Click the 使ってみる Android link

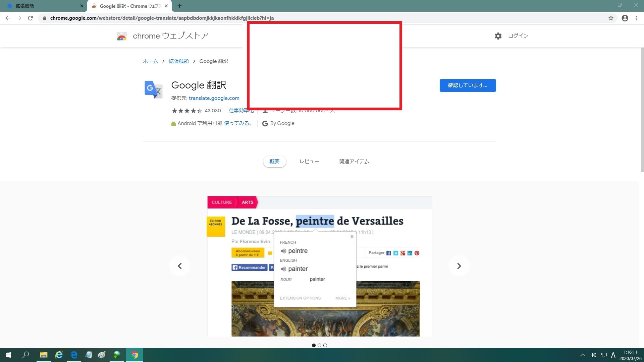tap(238, 123)
